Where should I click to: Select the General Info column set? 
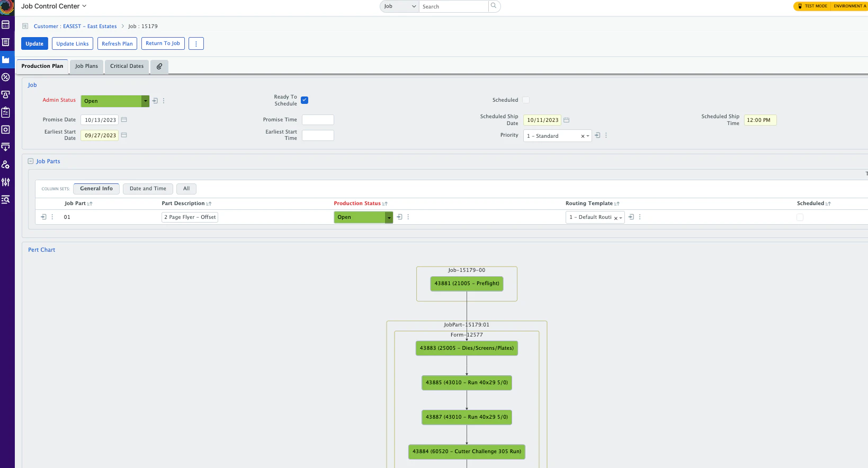(x=96, y=189)
